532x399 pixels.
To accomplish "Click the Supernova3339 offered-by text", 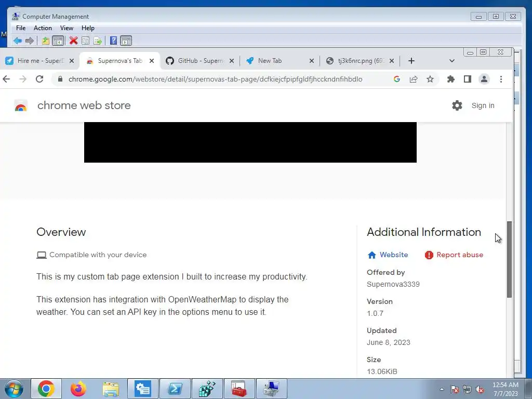I will 393,284.
